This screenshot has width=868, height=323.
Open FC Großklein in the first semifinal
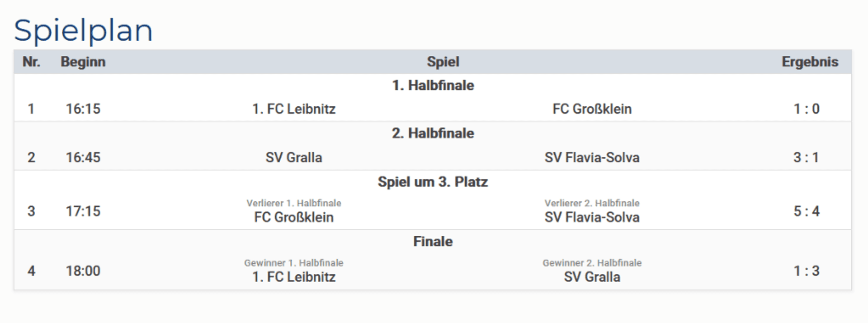[592, 109]
